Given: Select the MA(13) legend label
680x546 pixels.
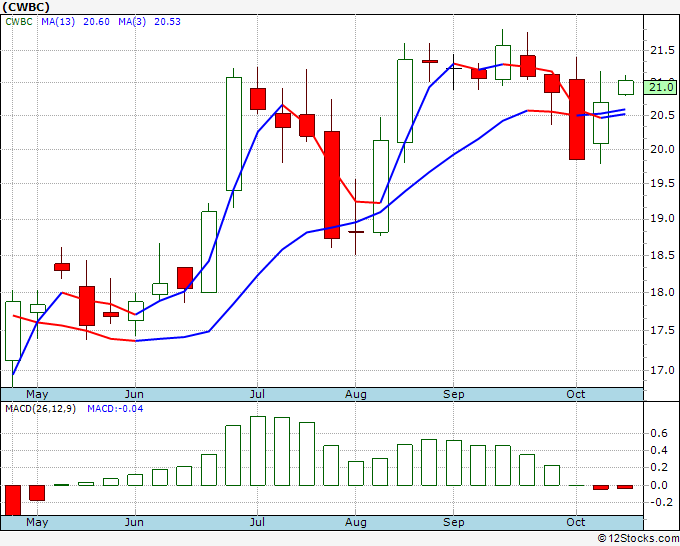Looking at the screenshot, I should 58,22.
